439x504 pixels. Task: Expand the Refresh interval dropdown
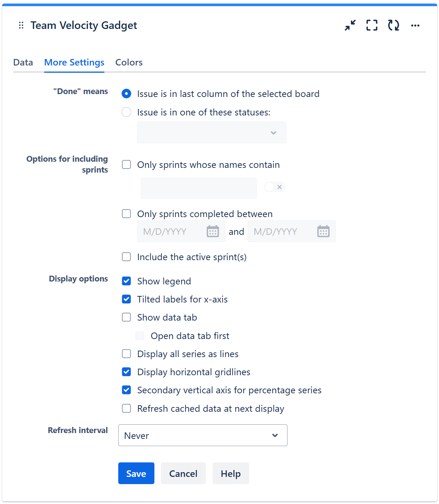[x=203, y=435]
